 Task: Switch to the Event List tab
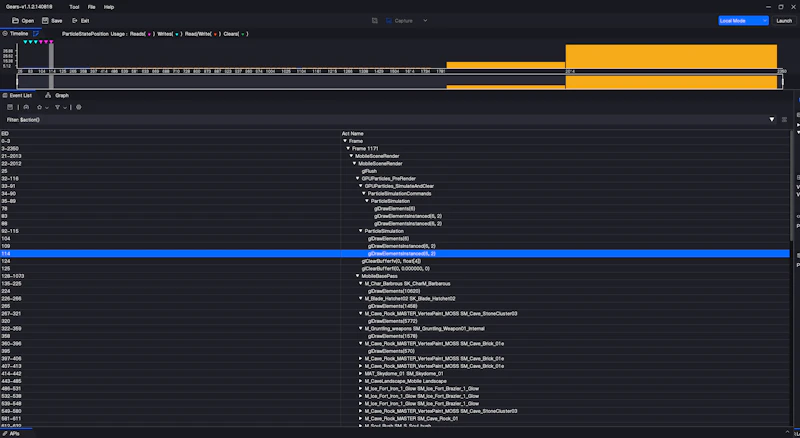[x=17, y=95]
